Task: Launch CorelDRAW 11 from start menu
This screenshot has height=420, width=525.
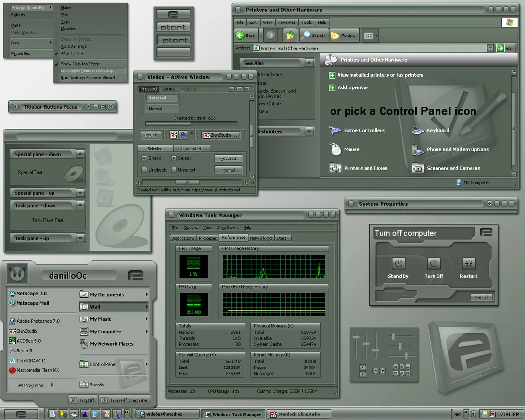Action: point(28,360)
